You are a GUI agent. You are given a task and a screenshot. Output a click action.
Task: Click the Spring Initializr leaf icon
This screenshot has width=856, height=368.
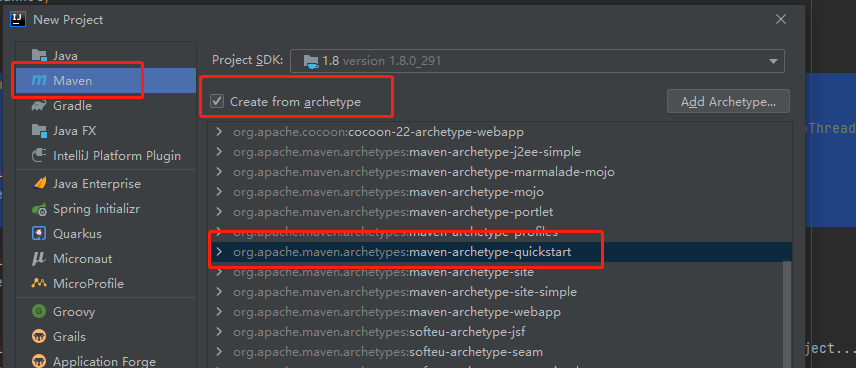pos(39,209)
